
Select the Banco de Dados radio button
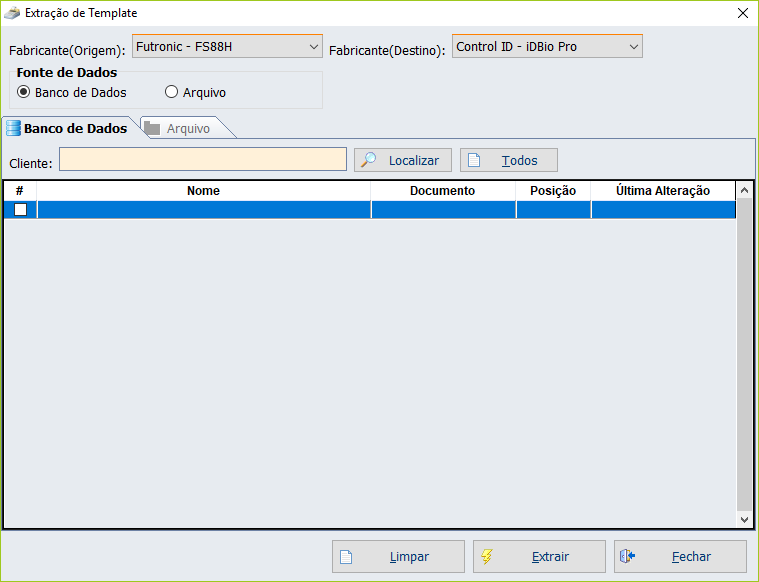coord(24,92)
